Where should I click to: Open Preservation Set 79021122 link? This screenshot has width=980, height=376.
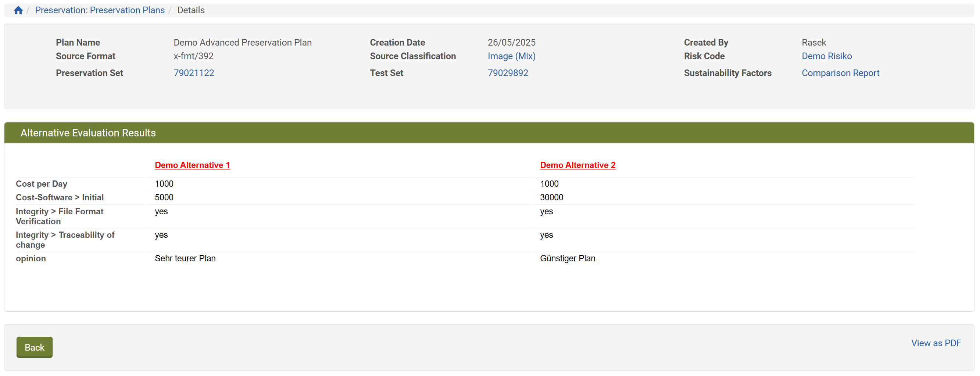click(x=194, y=73)
